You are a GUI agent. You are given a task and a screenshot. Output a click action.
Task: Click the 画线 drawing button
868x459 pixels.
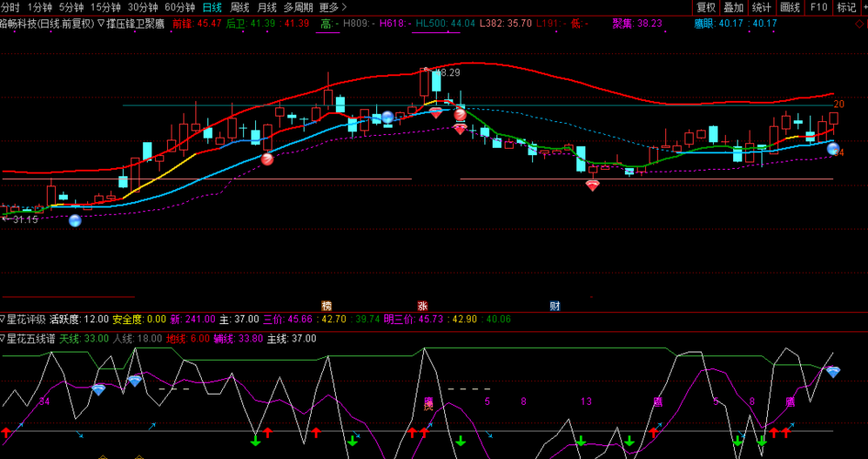[x=791, y=7]
